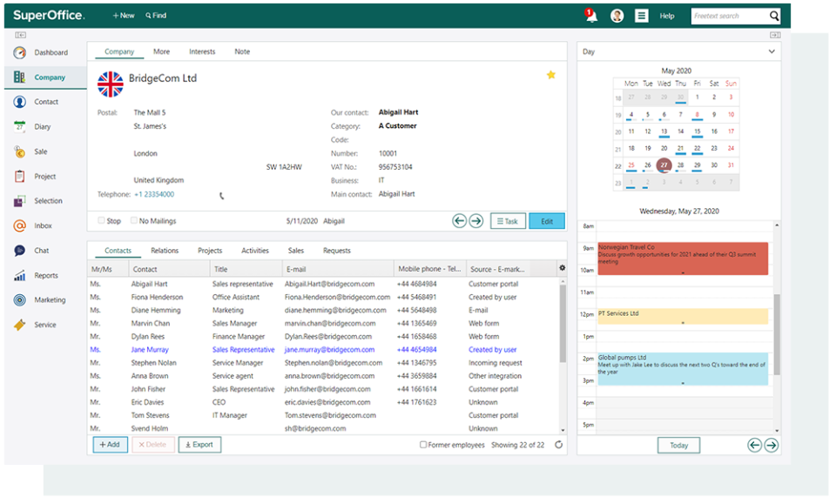Collapse the left navigation sidebar
The height and width of the screenshot is (504, 836).
click(x=20, y=35)
